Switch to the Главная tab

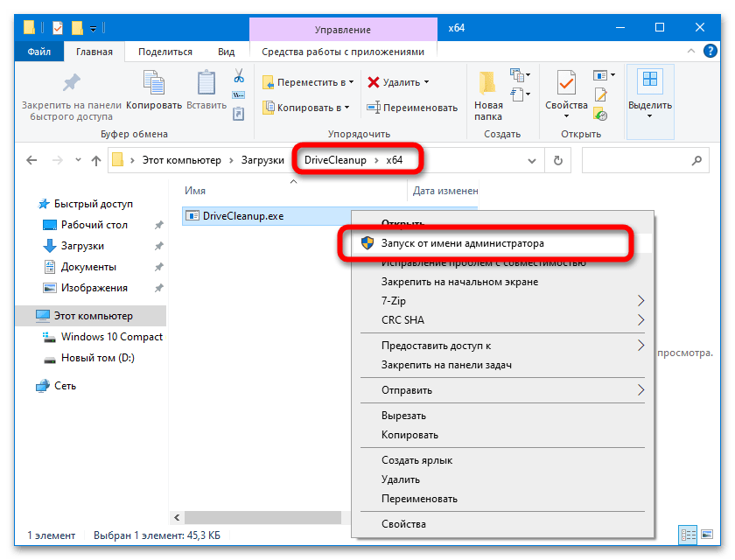coord(94,52)
